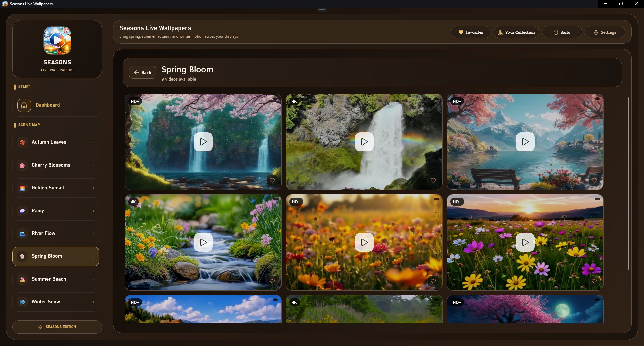Click the "Spring Bloom" page heading

click(187, 70)
